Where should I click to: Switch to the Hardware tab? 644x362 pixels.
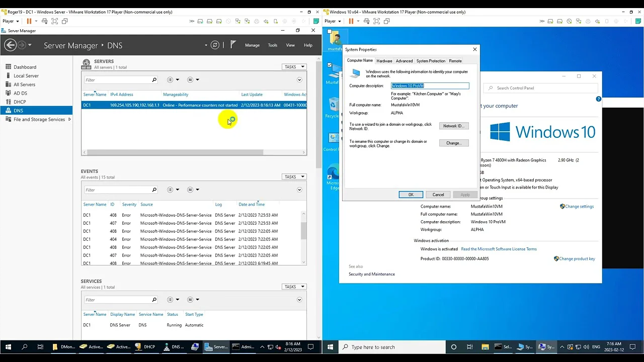pos(384,61)
